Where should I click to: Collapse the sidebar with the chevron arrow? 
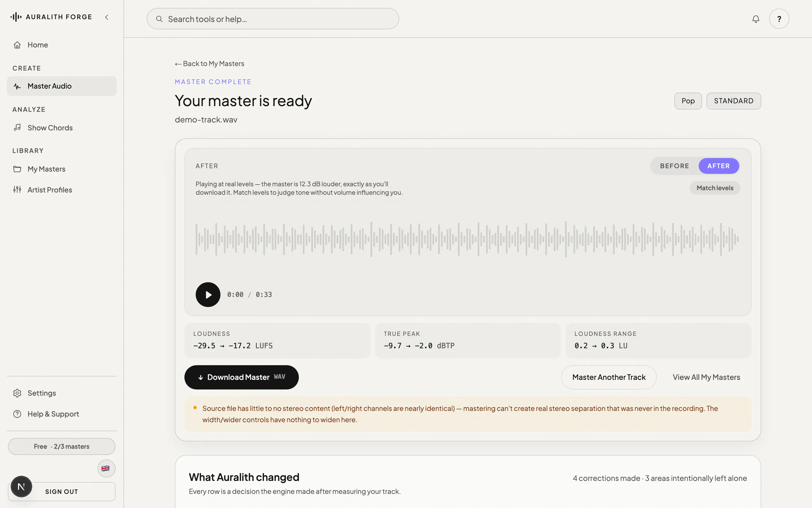tap(107, 17)
